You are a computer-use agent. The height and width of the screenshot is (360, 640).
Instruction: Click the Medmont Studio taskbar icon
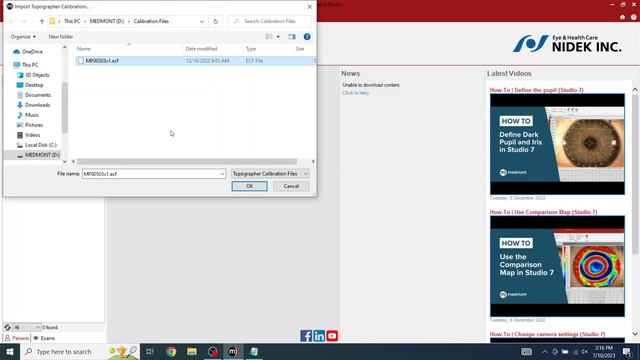[x=233, y=351]
